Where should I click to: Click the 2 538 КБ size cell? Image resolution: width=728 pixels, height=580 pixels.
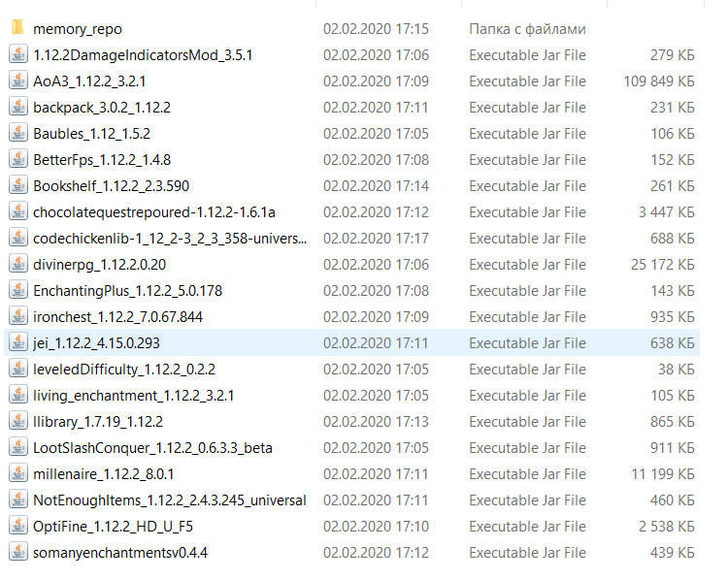pos(667,527)
